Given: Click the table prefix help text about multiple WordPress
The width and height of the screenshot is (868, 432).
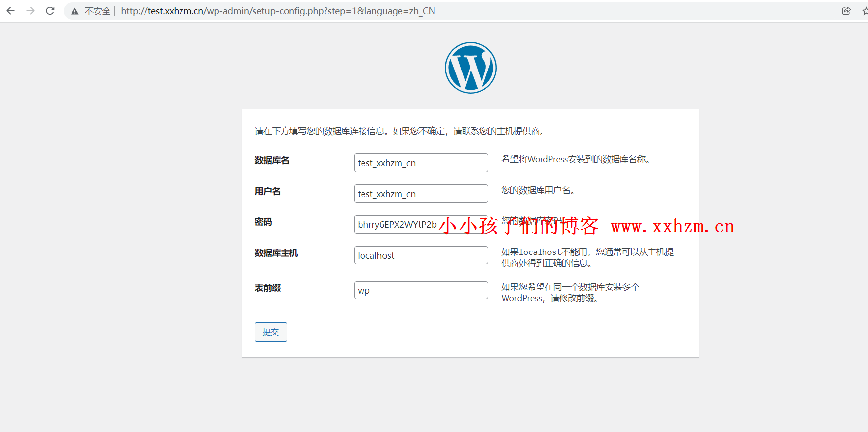Looking at the screenshot, I should click(571, 292).
